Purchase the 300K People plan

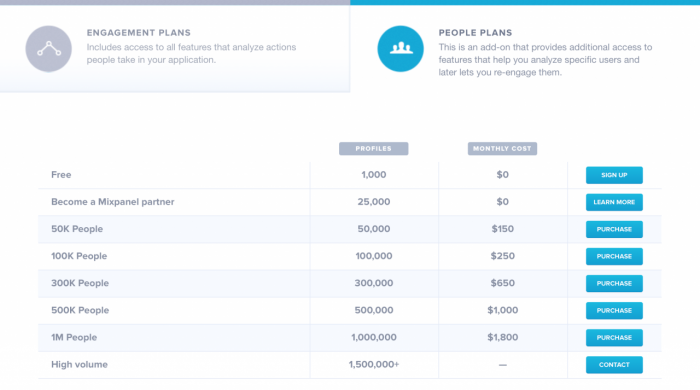(614, 283)
